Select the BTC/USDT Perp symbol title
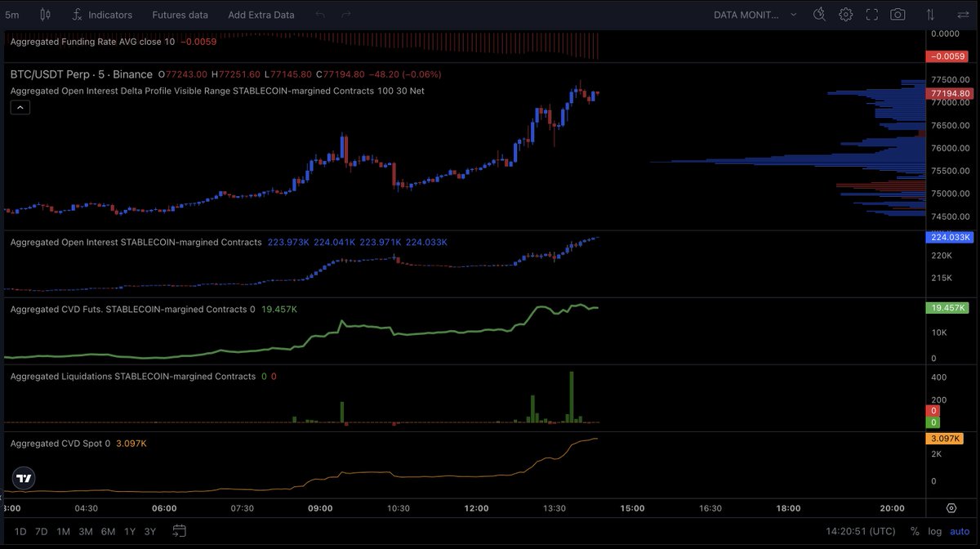Image resolution: width=980 pixels, height=549 pixels. click(82, 74)
